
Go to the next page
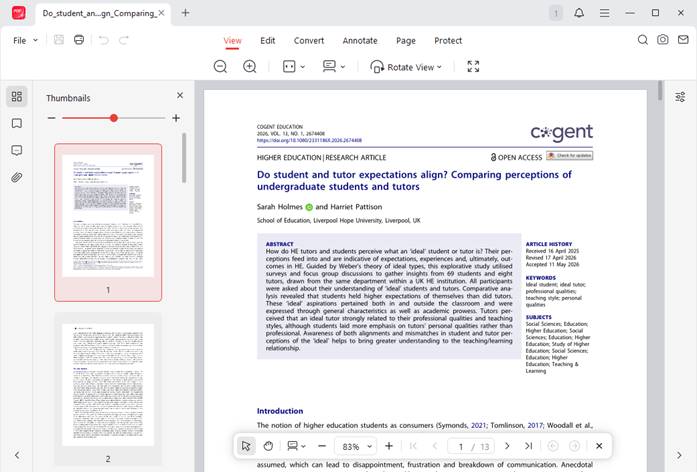coord(507,446)
